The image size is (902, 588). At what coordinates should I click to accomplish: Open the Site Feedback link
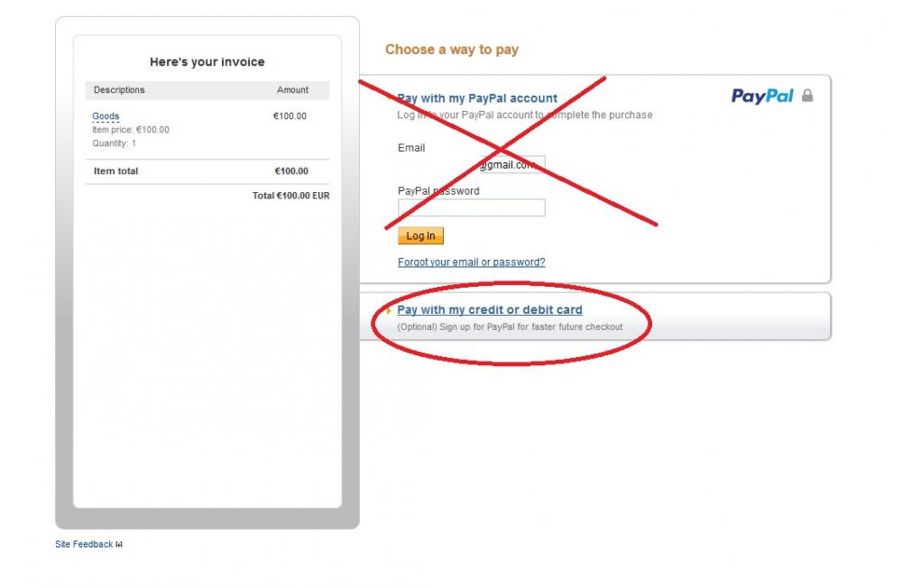(84, 545)
